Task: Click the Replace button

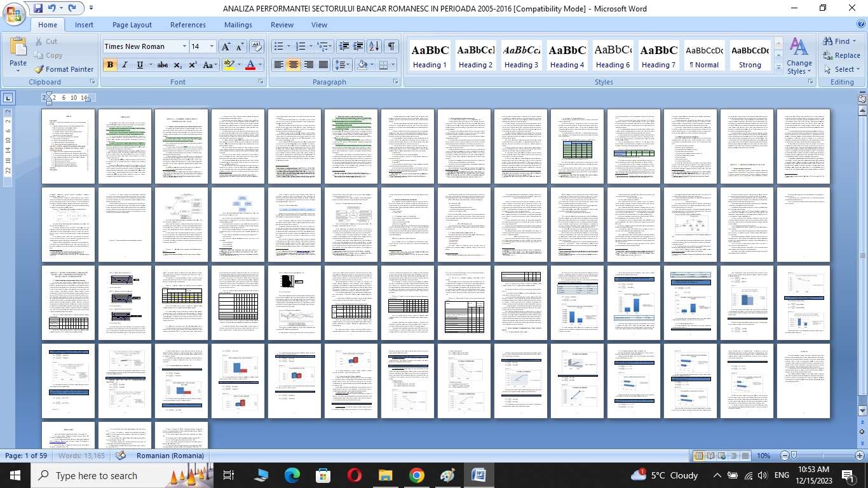Action: point(841,55)
